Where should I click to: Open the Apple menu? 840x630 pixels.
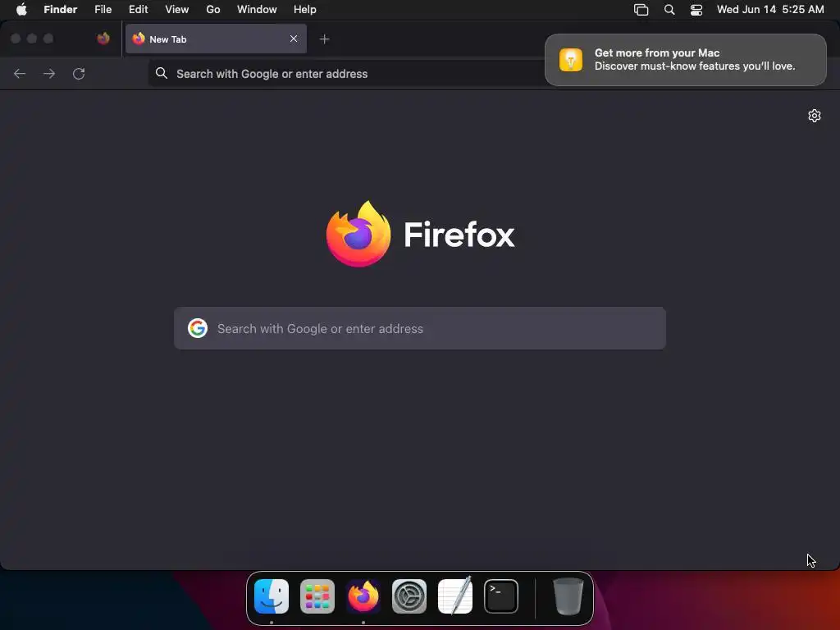pyautogui.click(x=21, y=9)
